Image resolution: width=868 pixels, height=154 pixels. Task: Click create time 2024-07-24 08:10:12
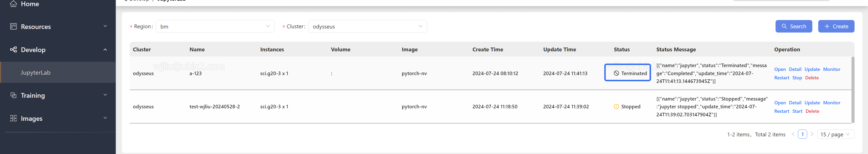495,73
